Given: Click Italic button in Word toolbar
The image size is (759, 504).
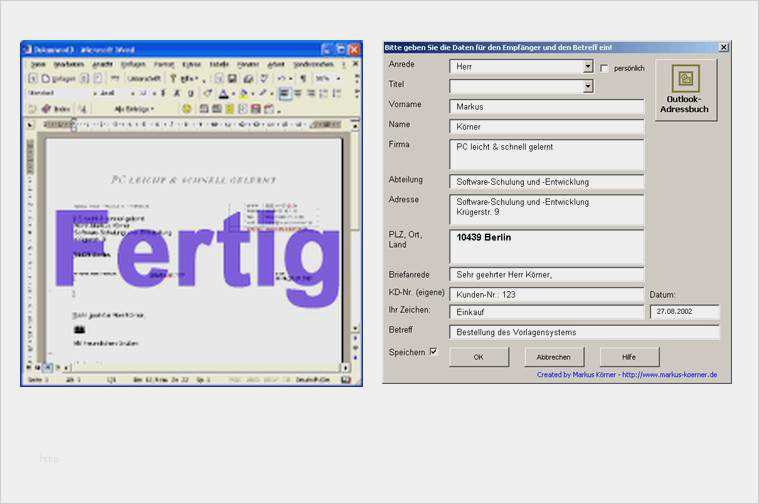Looking at the screenshot, I should click(177, 93).
